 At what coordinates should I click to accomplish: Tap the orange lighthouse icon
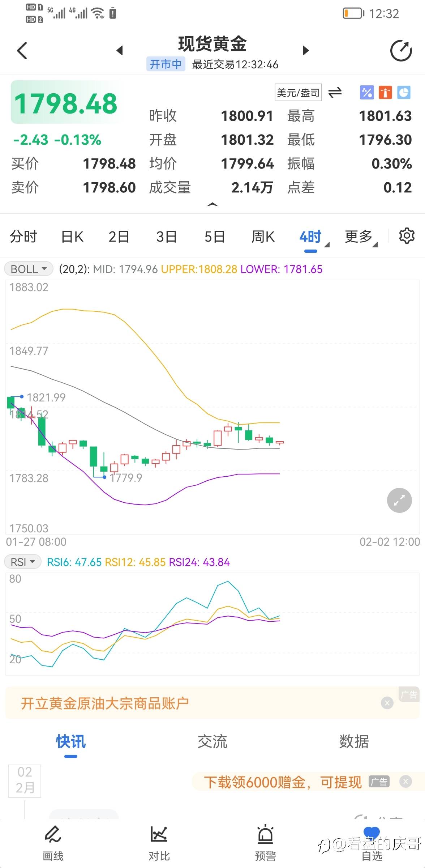(x=385, y=93)
